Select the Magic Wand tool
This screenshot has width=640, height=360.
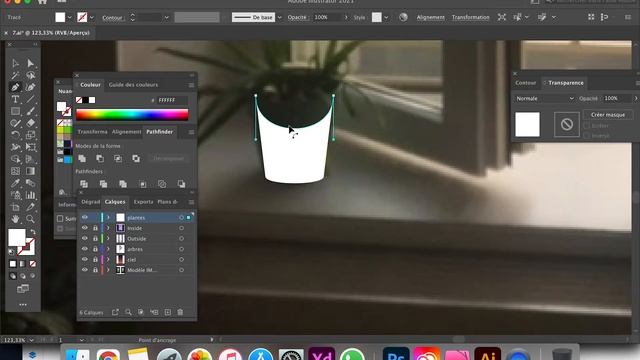coord(15,75)
